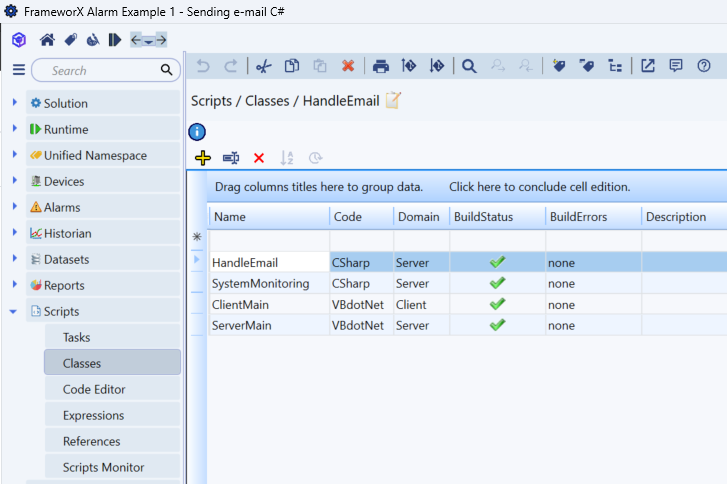Click the Find magnifier icon in toolbar

tap(469, 66)
